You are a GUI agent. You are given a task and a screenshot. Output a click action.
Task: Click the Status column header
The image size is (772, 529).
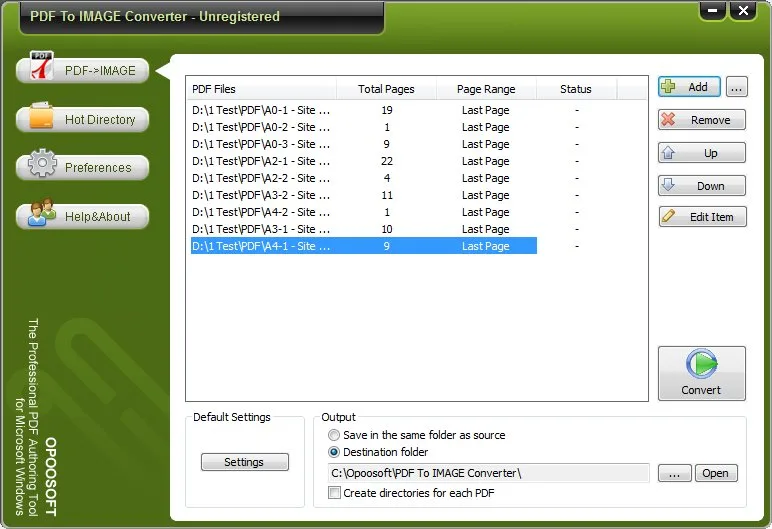click(576, 89)
